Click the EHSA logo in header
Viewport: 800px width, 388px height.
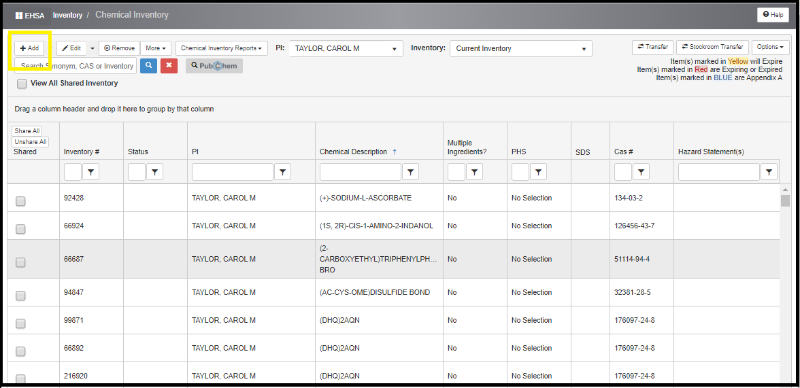tap(30, 15)
